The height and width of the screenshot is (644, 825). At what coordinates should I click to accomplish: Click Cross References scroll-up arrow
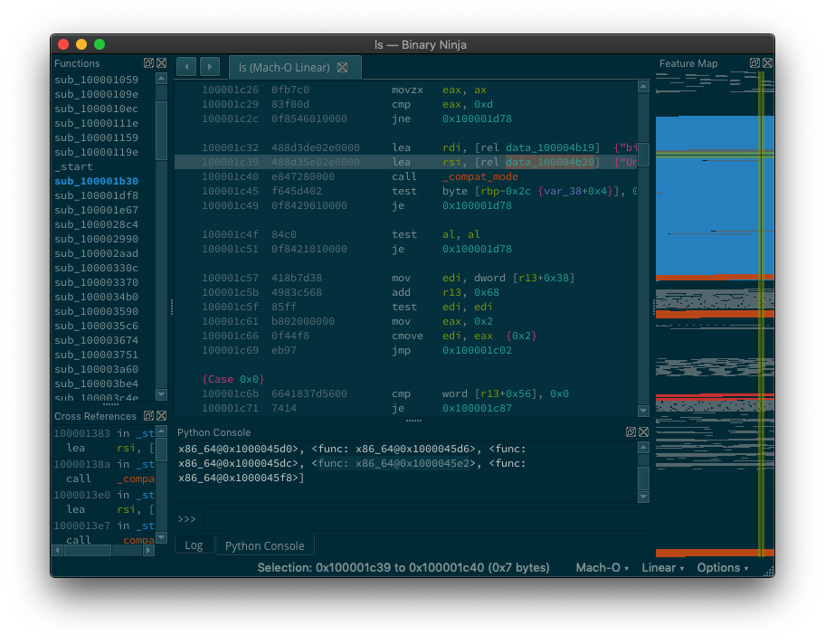(x=162, y=431)
